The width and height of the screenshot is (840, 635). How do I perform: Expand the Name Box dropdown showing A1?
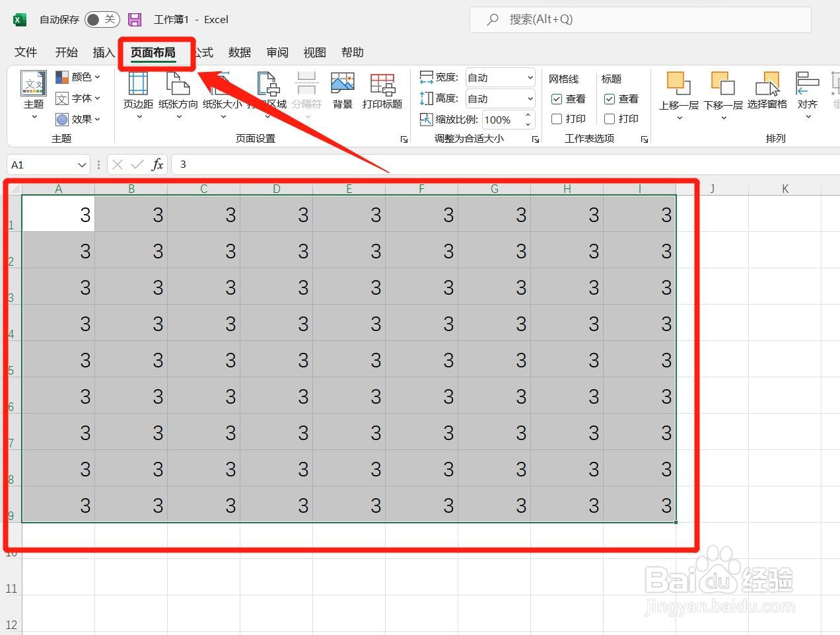pyautogui.click(x=82, y=165)
